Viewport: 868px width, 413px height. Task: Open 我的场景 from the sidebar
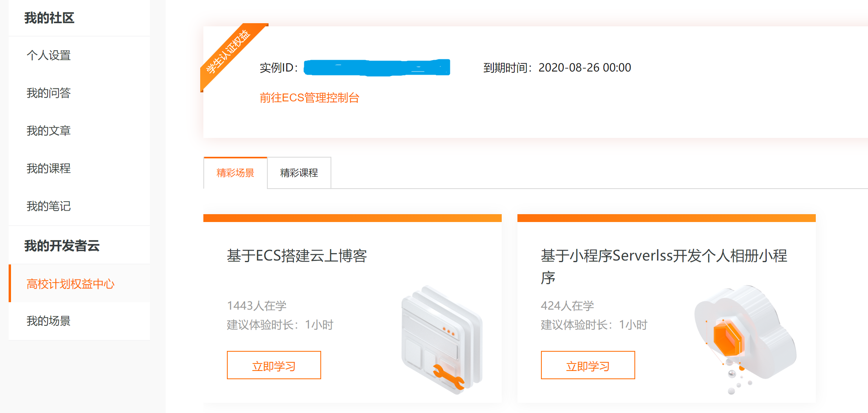[48, 321]
